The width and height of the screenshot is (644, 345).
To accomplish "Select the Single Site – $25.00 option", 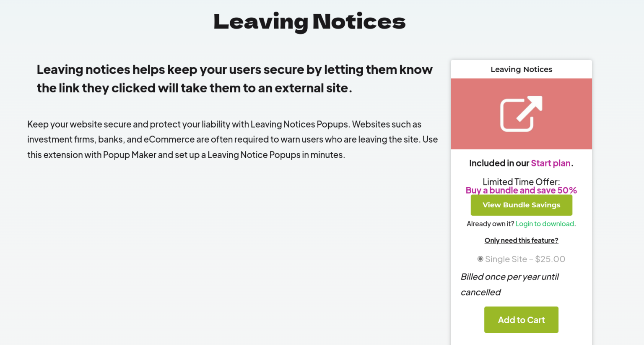I will (x=525, y=259).
